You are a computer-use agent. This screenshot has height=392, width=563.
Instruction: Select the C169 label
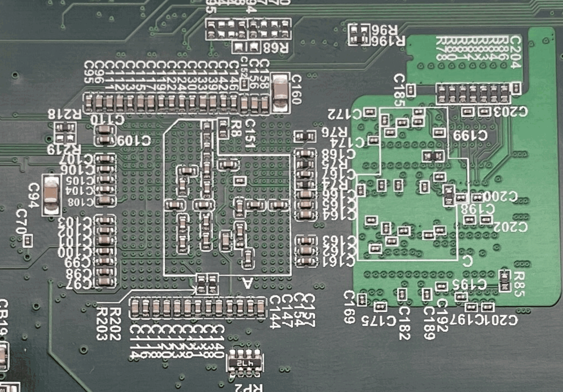349,307
